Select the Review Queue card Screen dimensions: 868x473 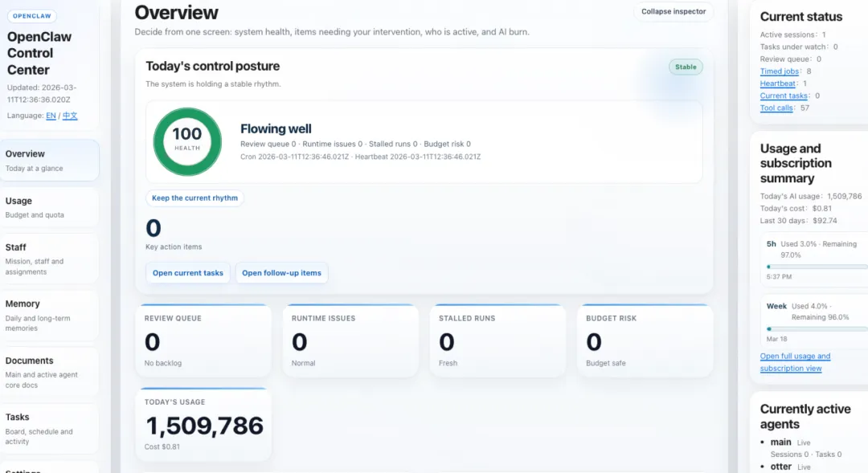coord(203,340)
